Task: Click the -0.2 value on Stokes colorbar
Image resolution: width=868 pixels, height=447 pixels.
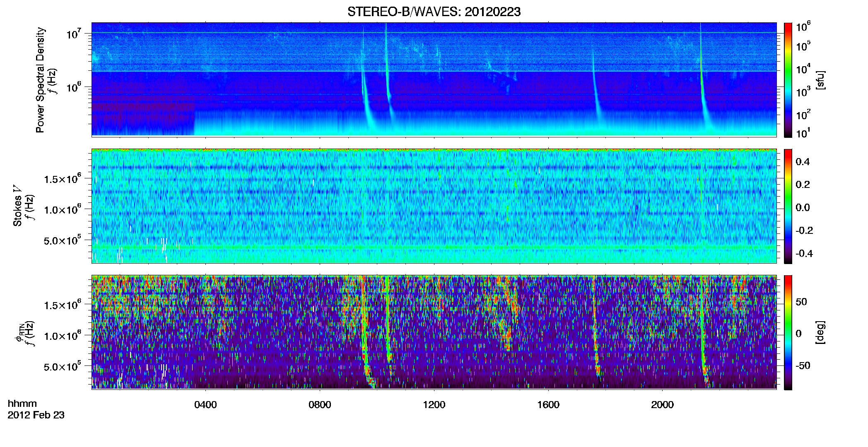Action: pos(804,231)
